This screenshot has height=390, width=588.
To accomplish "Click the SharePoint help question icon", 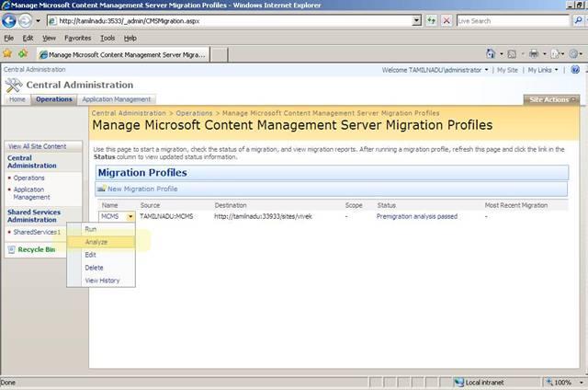I will point(575,69).
